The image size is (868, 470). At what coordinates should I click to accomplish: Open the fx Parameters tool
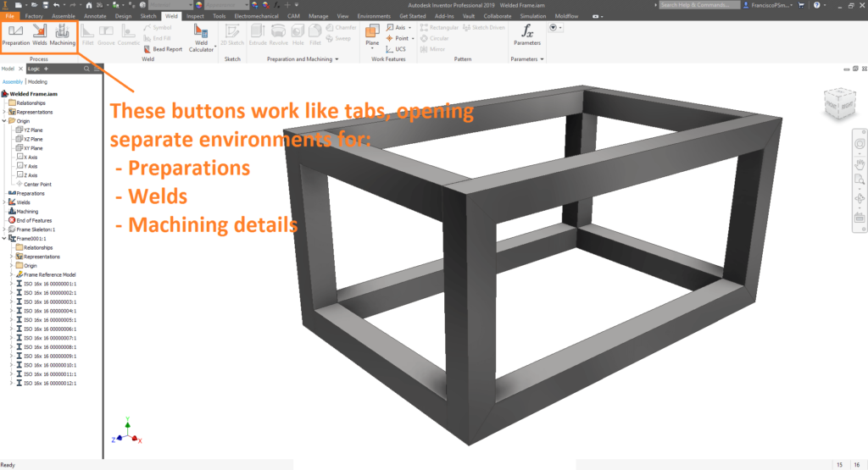[527, 35]
